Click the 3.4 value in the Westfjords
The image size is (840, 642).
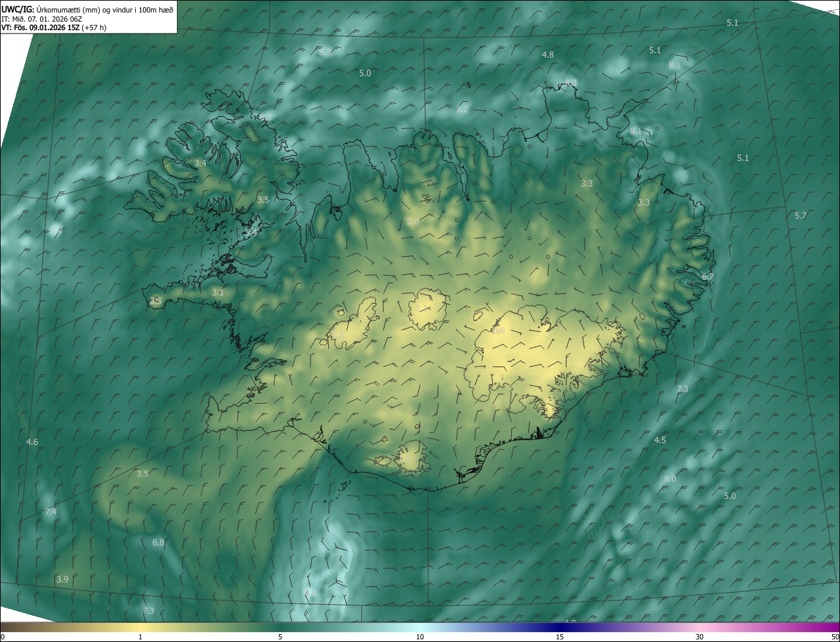[200, 163]
